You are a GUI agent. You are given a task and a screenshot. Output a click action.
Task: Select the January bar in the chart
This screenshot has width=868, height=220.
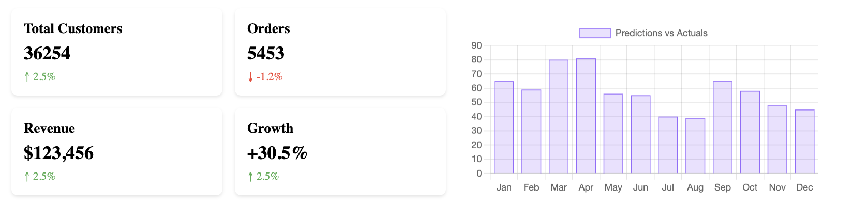tap(504, 128)
